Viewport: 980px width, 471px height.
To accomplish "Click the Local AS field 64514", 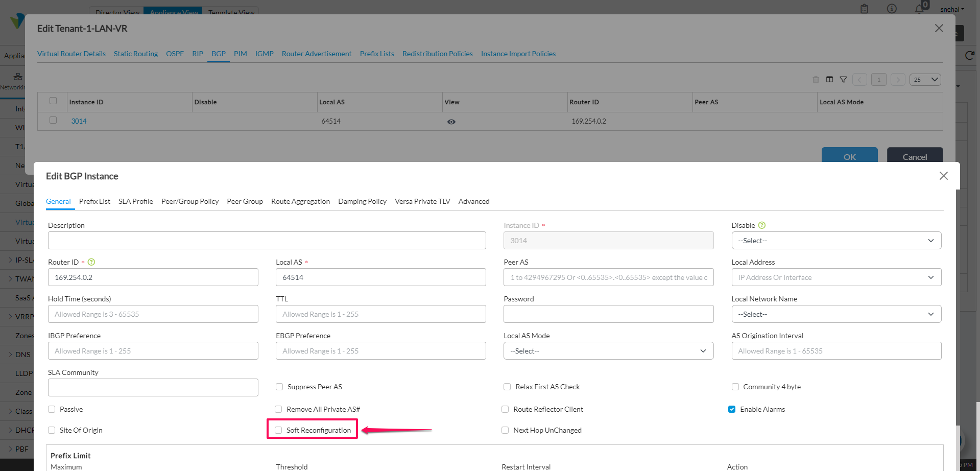I will pyautogui.click(x=381, y=277).
